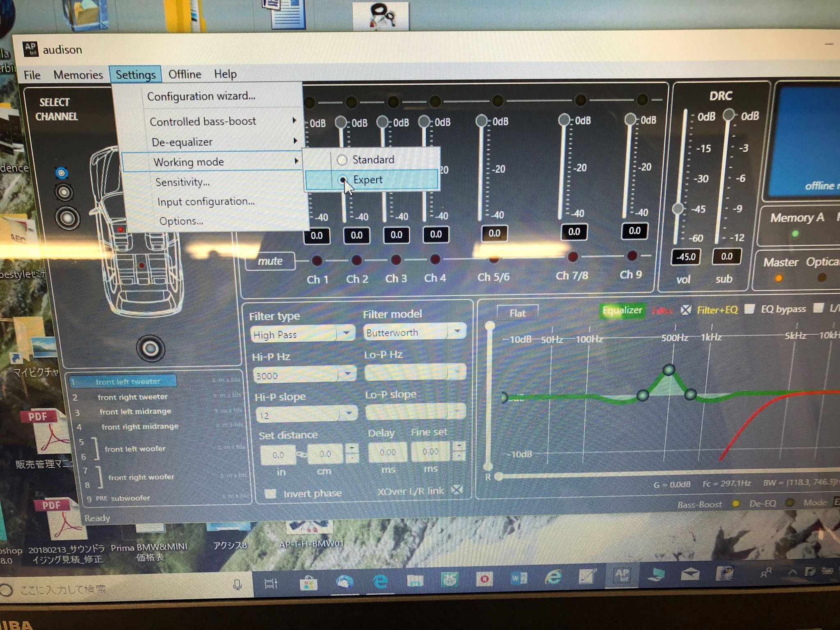The image size is (840, 630).
Task: Toggle the Ch 1 mute indicator
Action: coord(317,260)
